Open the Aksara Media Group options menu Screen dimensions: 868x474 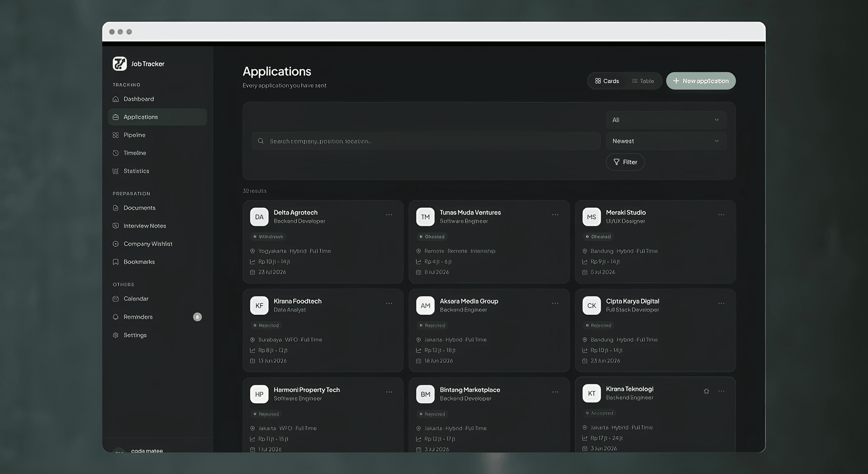[x=555, y=303]
